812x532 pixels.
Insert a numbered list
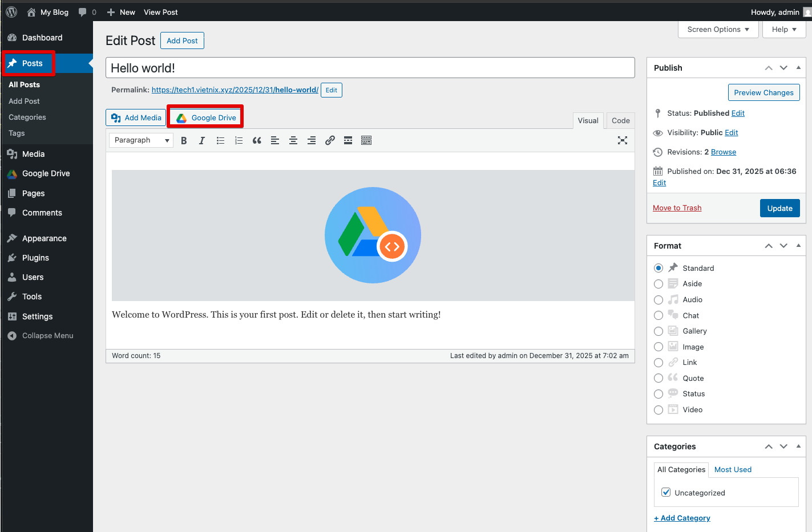point(239,140)
